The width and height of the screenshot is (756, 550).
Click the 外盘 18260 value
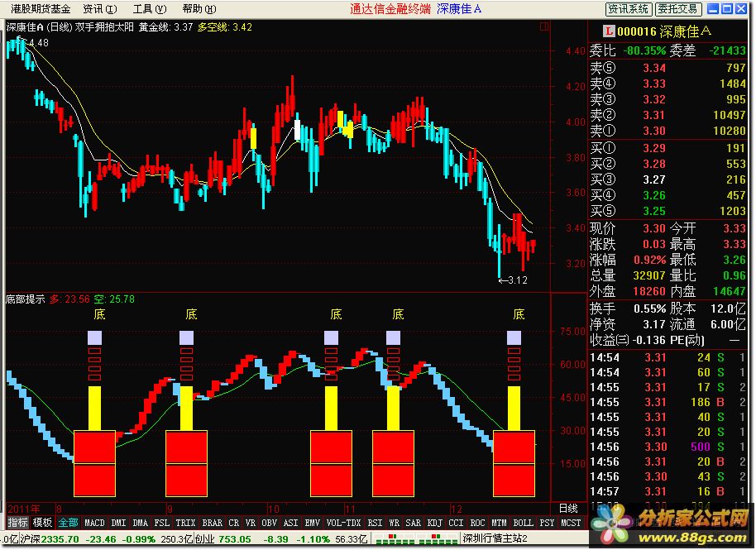[649, 291]
